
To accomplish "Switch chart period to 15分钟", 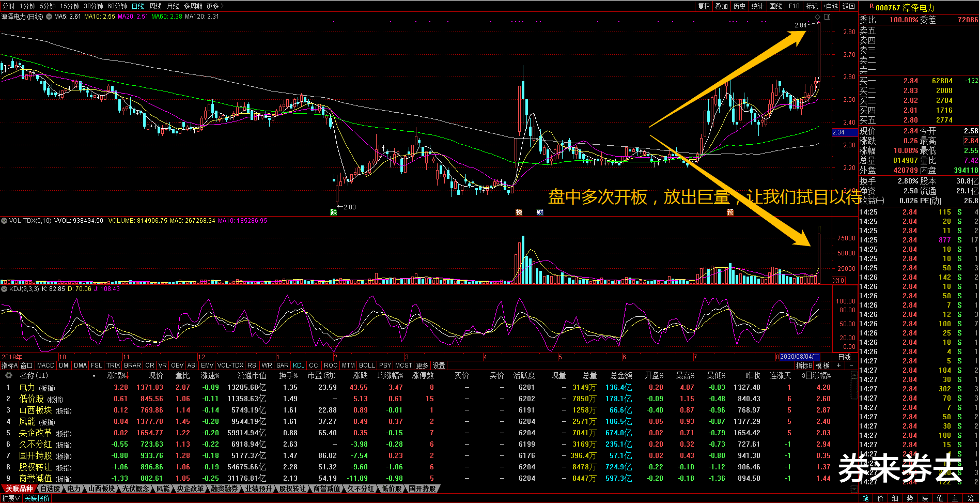I will click(x=69, y=6).
